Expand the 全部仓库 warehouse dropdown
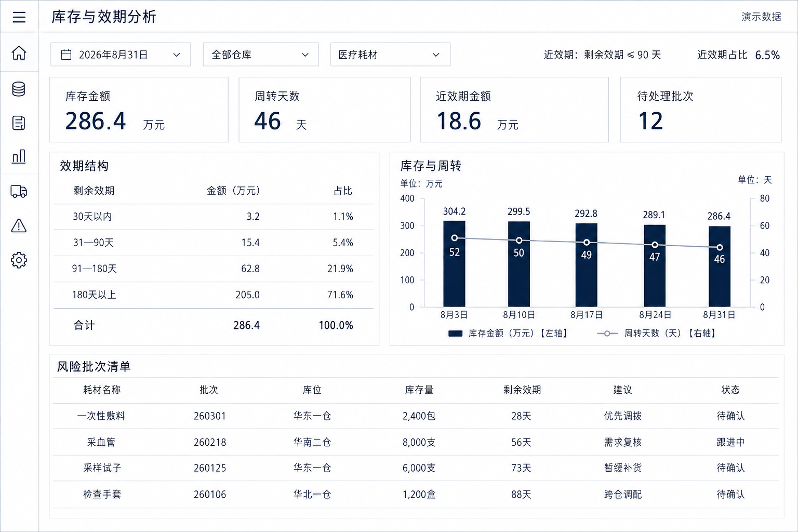Screen dimensions: 798x532 click(261, 55)
